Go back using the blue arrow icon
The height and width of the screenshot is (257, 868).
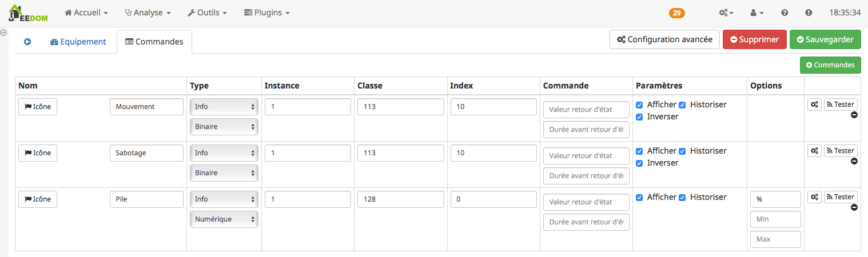tap(27, 42)
